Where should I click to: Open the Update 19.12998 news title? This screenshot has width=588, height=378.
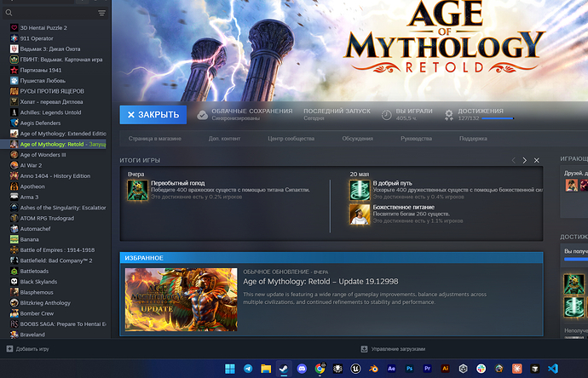tap(320, 281)
